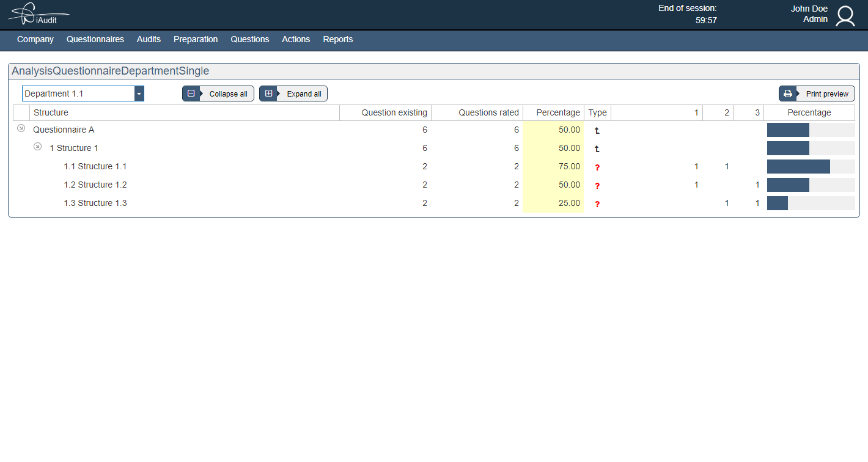Click the Structure 1.3 percentage bar

coord(811,204)
